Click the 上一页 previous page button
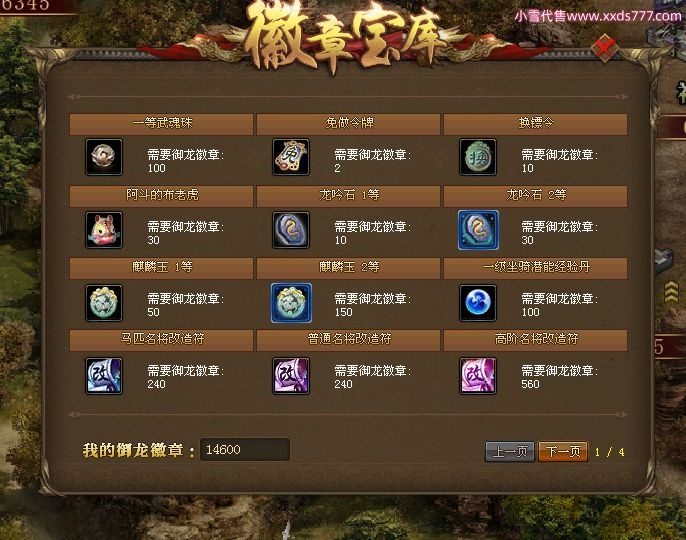This screenshot has width=686, height=540. point(510,451)
